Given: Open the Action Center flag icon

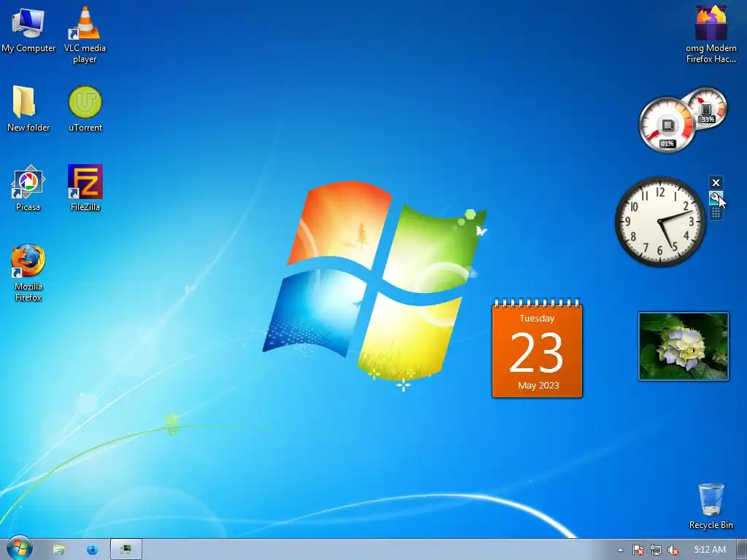Looking at the screenshot, I should tap(638, 550).
